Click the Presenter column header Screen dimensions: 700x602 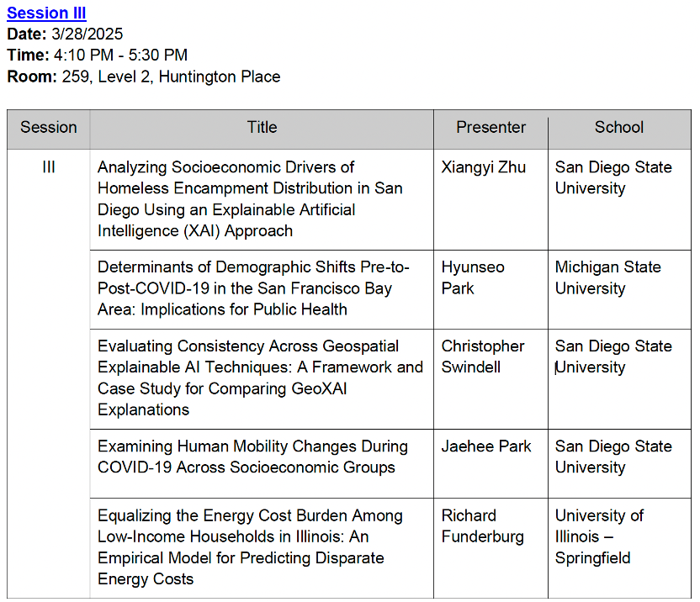(x=491, y=127)
